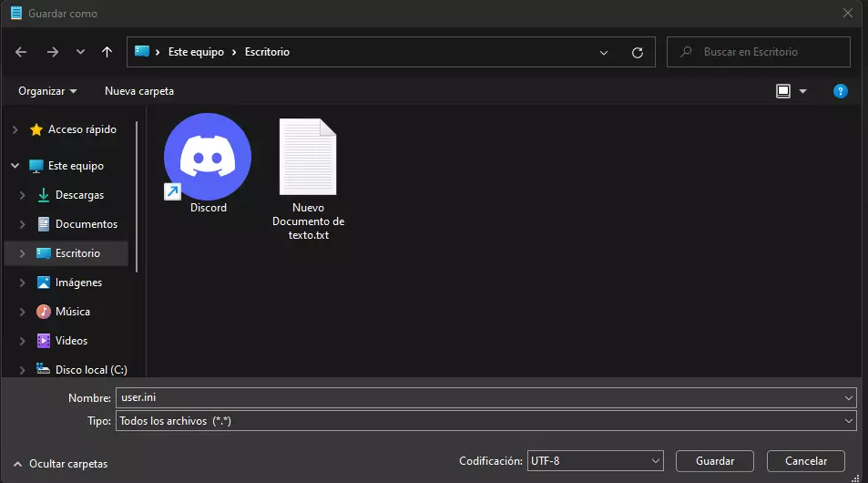This screenshot has width=868, height=483.
Task: Open the Tipo 'Todos los archivos' dropdown
Action: pyautogui.click(x=486, y=421)
